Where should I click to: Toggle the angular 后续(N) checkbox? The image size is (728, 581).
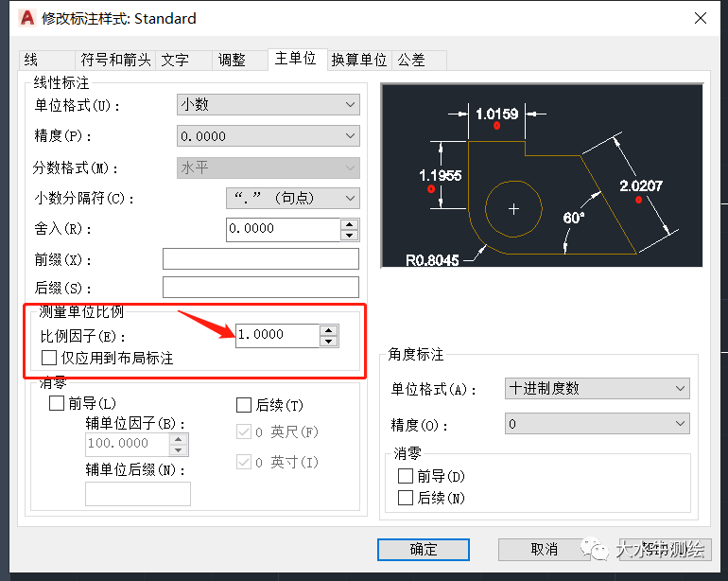click(x=406, y=498)
